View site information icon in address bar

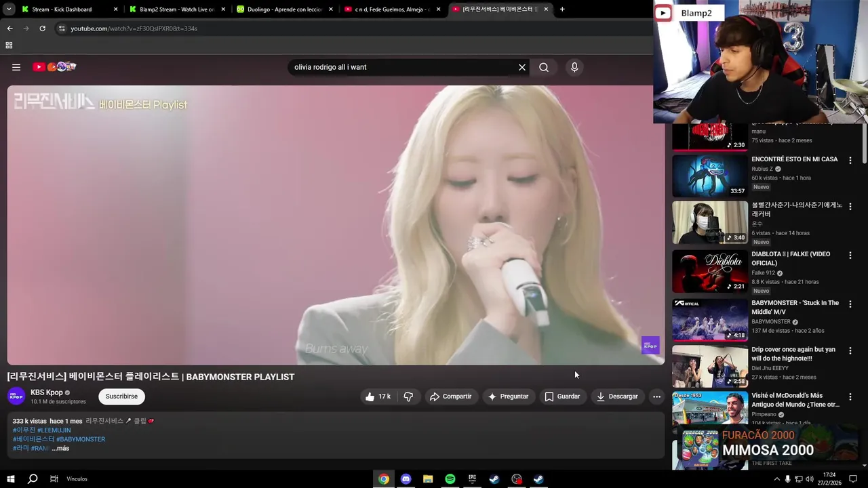click(62, 28)
